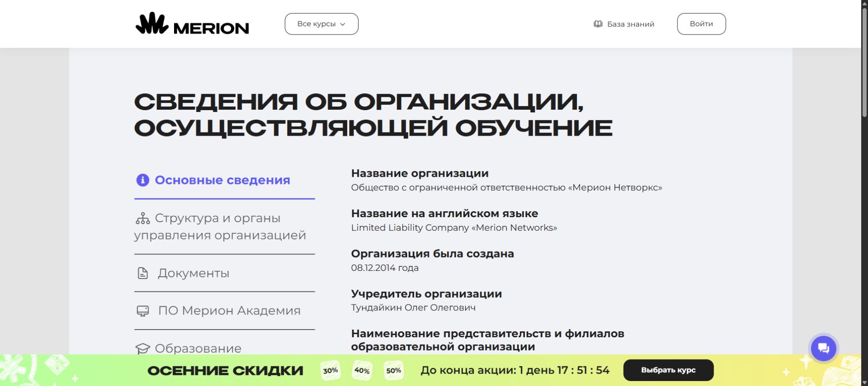Click the Войти button
Viewport: 868px width, 386px height.
701,24
